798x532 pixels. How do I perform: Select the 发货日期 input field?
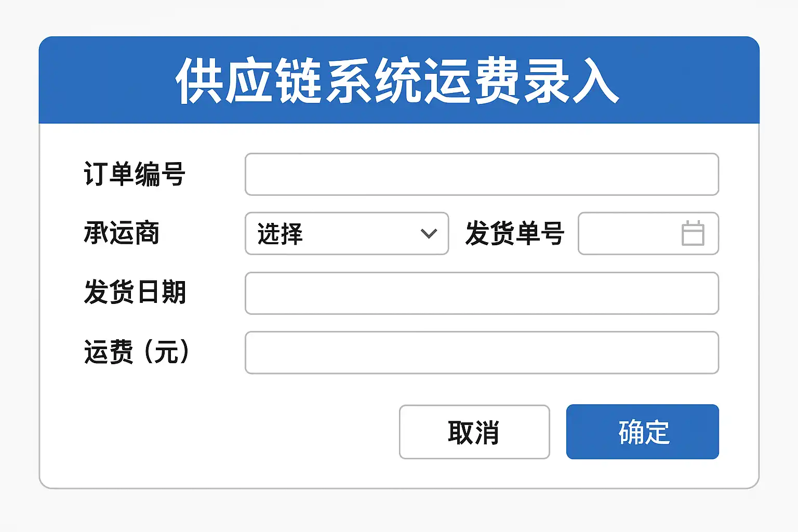coord(482,294)
